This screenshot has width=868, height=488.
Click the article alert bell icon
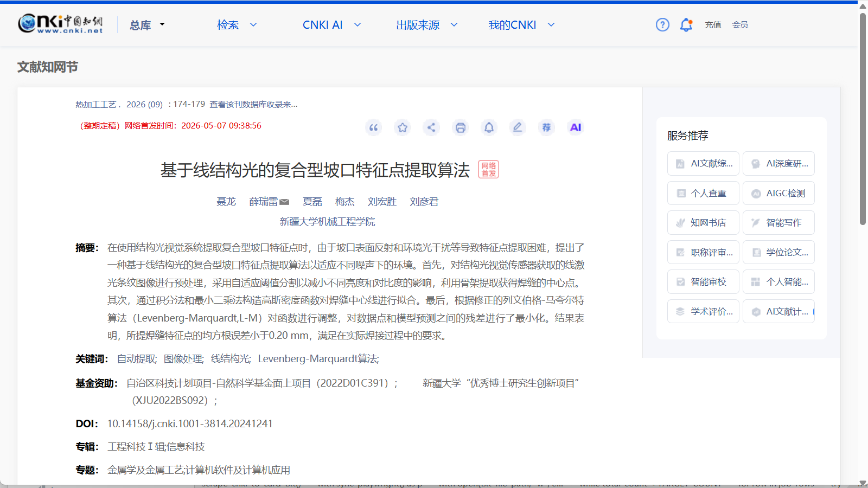(x=489, y=127)
